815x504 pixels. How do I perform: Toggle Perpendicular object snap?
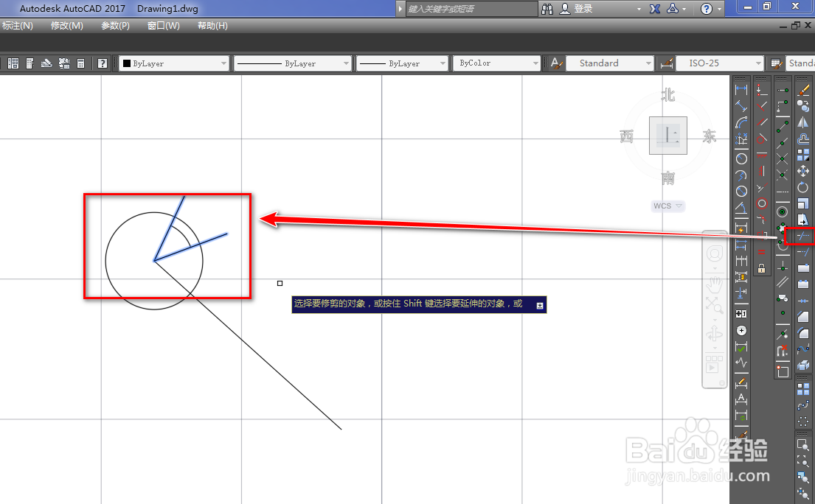783,266
